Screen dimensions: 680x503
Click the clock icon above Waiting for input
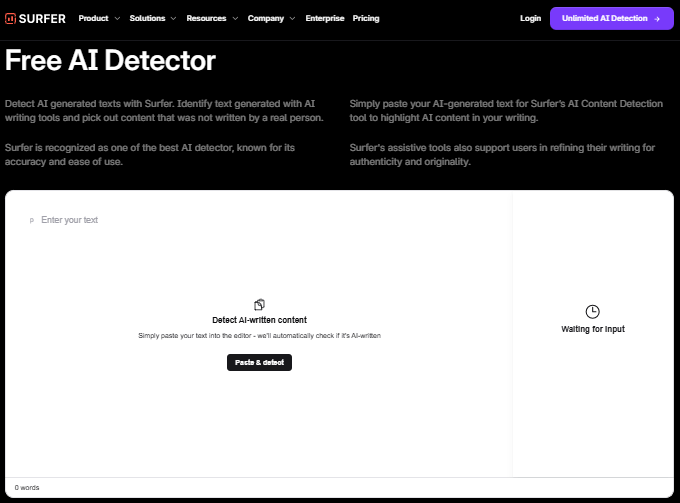click(x=592, y=312)
